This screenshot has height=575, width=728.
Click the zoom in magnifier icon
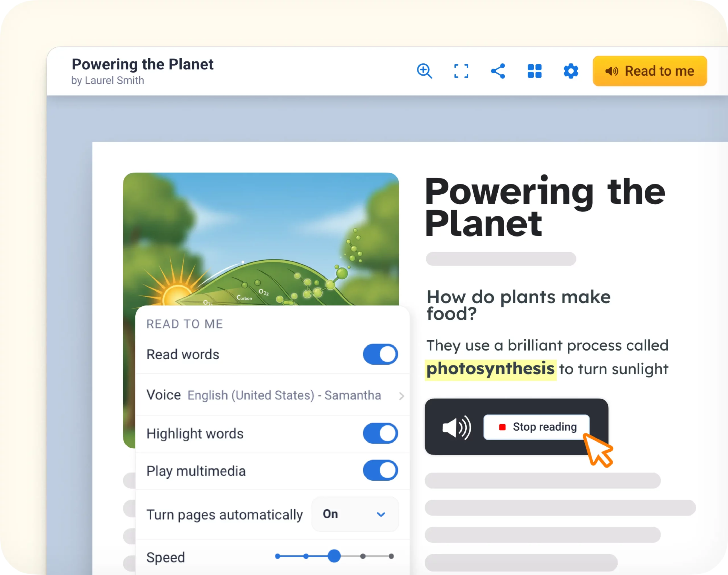tap(424, 71)
